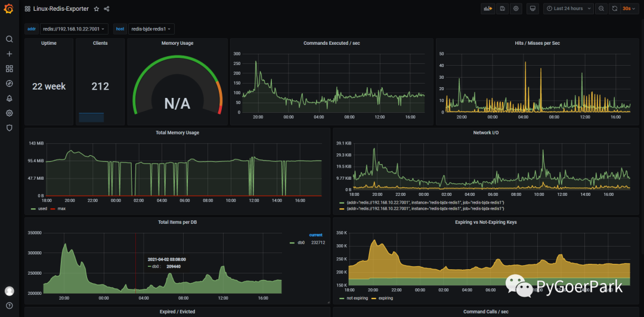
Task: Click the Total Memory Usage panel title
Action: [x=178, y=133]
